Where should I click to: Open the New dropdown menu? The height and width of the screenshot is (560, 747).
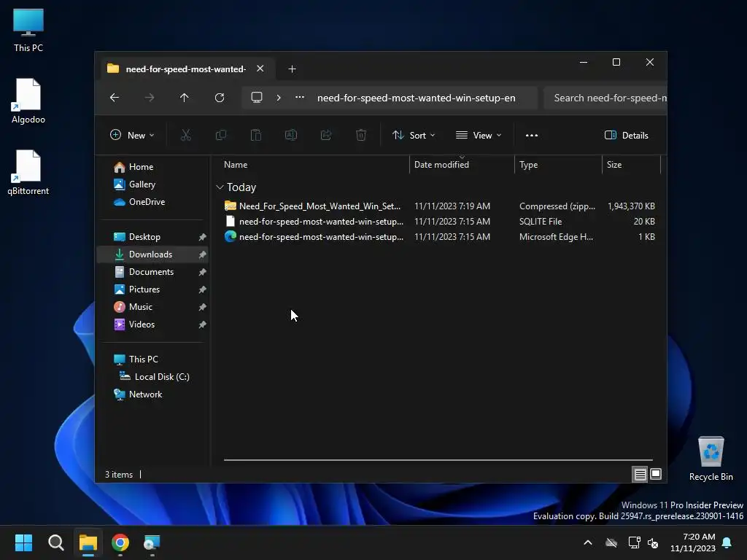pos(133,135)
